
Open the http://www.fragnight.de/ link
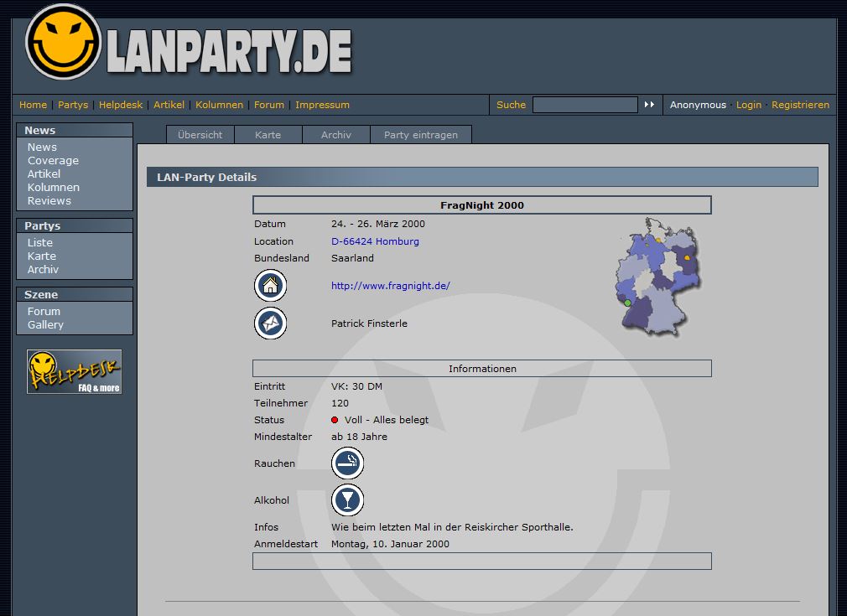click(x=391, y=286)
